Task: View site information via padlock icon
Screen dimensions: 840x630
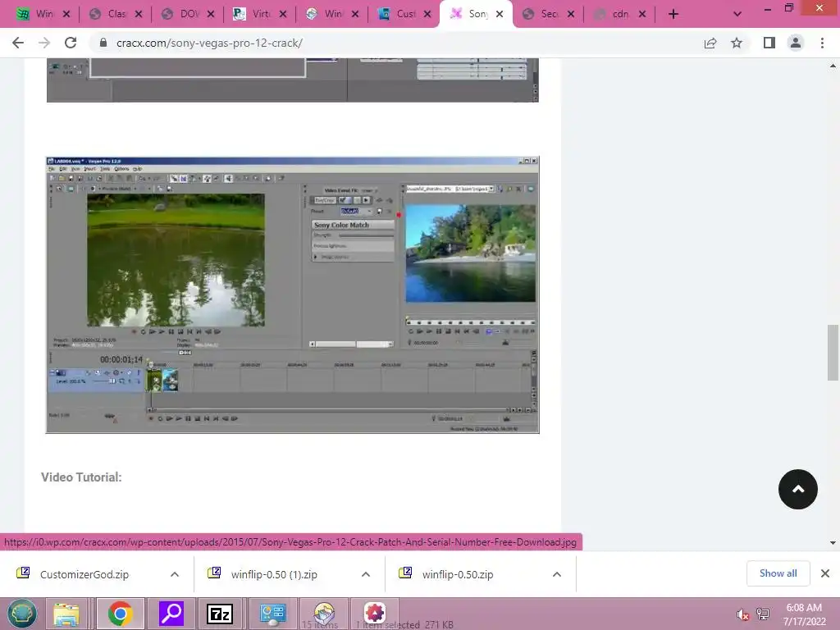Action: tap(103, 43)
